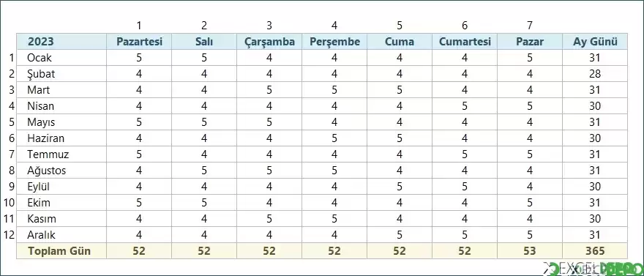Select the Salı column header
Image resolution: width=644 pixels, height=276 pixels.
click(204, 42)
